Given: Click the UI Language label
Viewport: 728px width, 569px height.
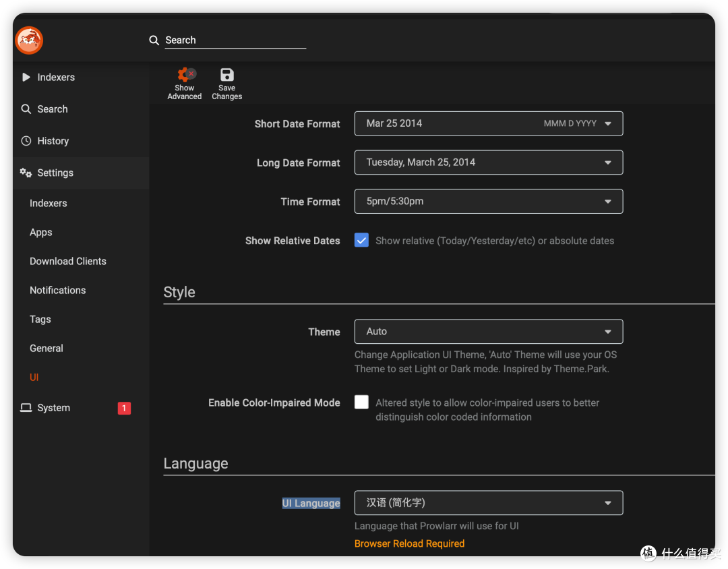Looking at the screenshot, I should point(311,503).
